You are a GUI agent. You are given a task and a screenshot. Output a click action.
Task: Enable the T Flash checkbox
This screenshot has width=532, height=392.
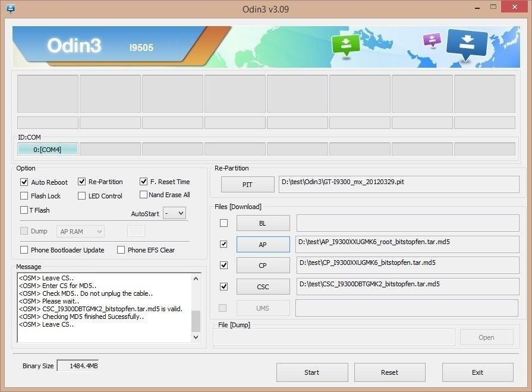click(x=24, y=210)
